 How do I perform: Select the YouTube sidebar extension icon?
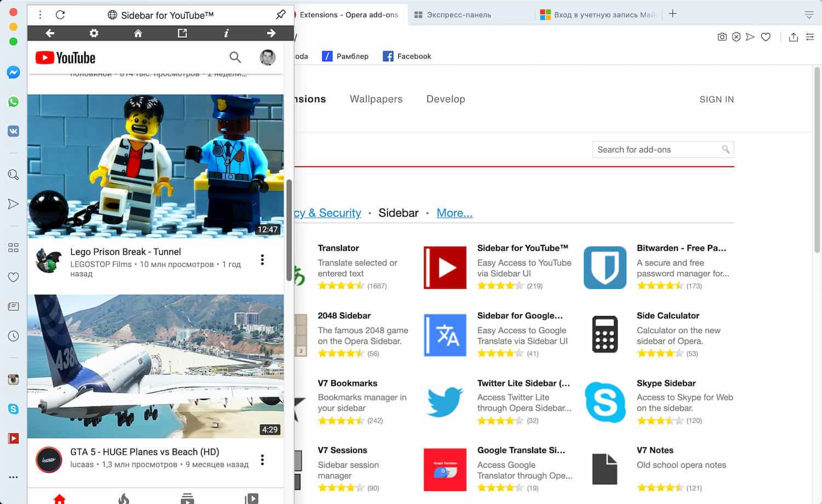click(x=13, y=438)
